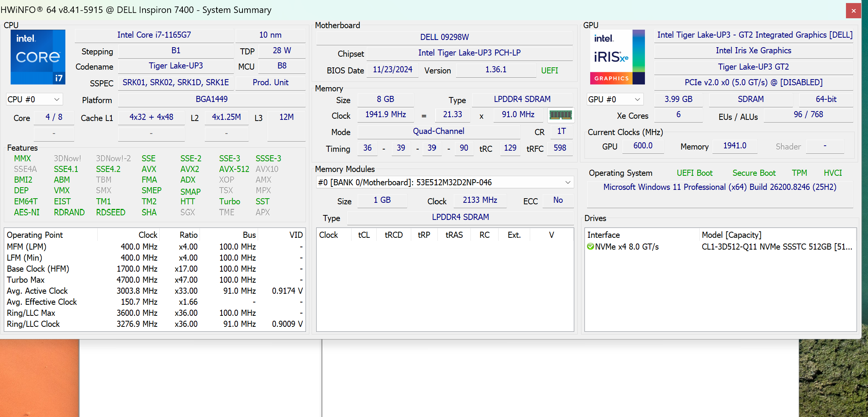Select the Avg. Effective Clock row
Viewport: 868px width, 417px height.
(x=155, y=302)
